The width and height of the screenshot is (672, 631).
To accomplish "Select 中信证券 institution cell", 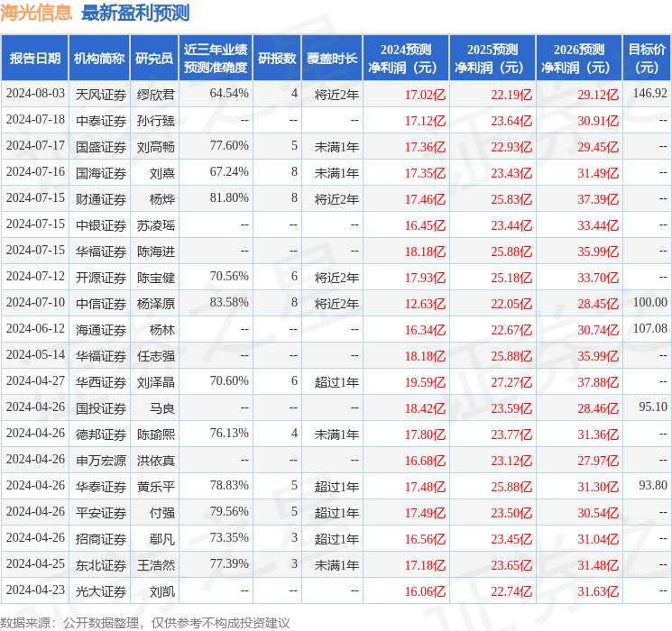I will pyautogui.click(x=101, y=304).
